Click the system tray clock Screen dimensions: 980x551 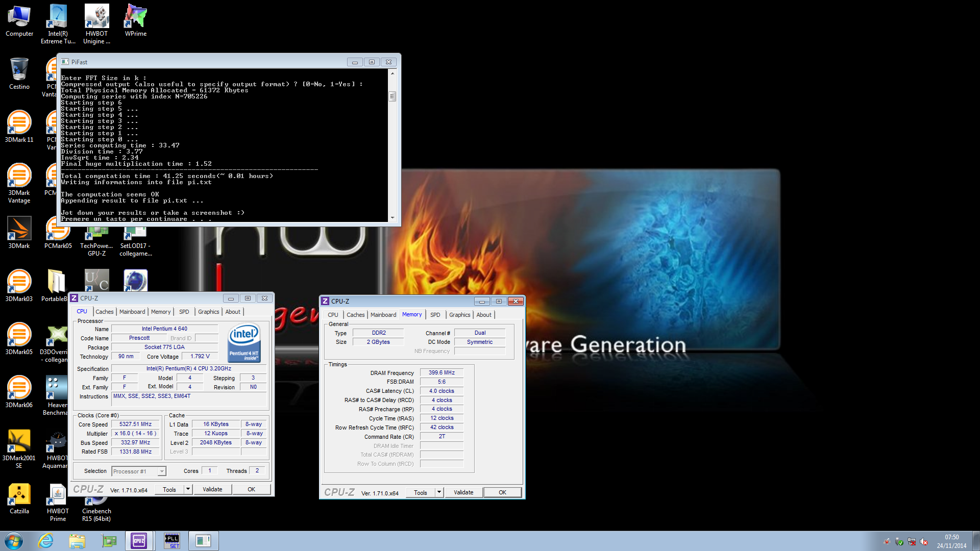(951, 541)
